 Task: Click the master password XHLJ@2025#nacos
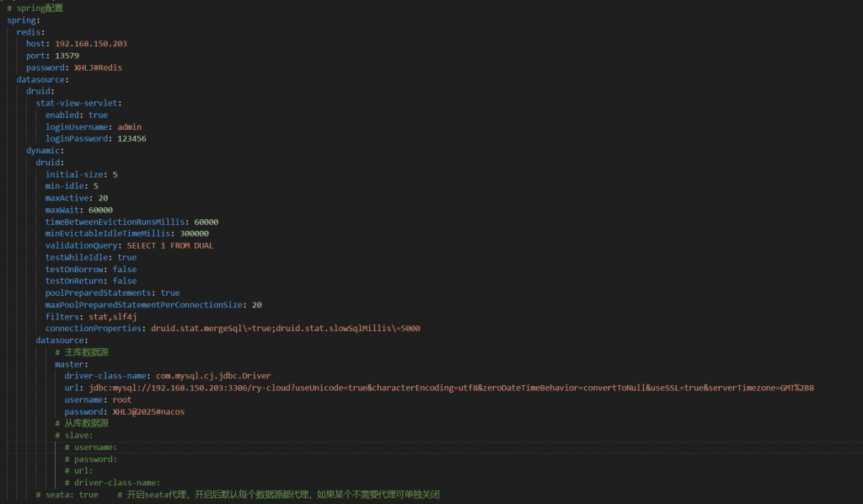point(148,411)
